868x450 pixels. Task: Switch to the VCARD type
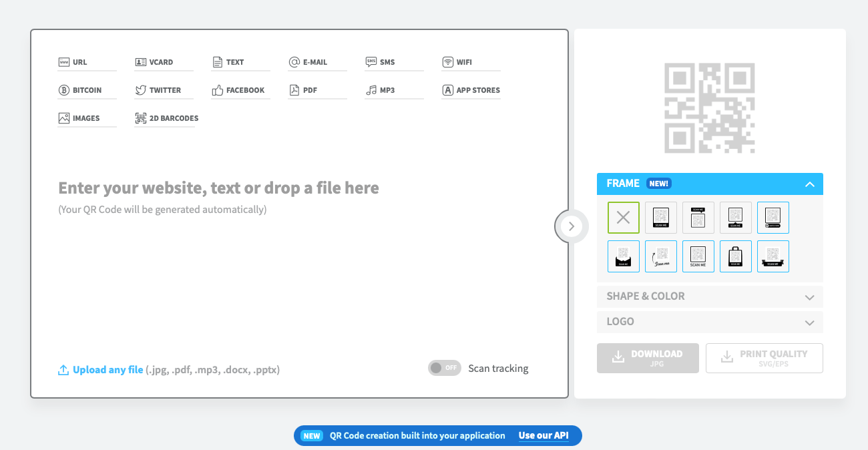coord(164,62)
